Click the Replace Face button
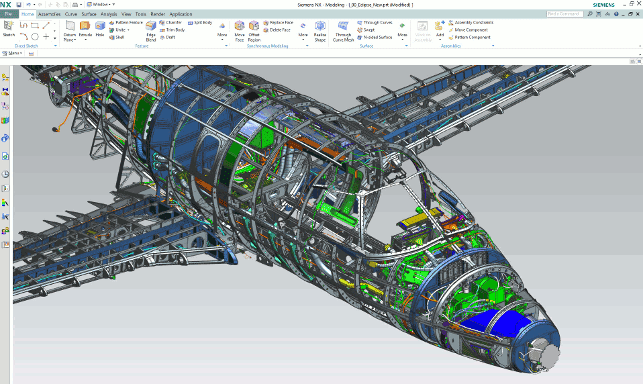The image size is (643, 384). (278, 23)
